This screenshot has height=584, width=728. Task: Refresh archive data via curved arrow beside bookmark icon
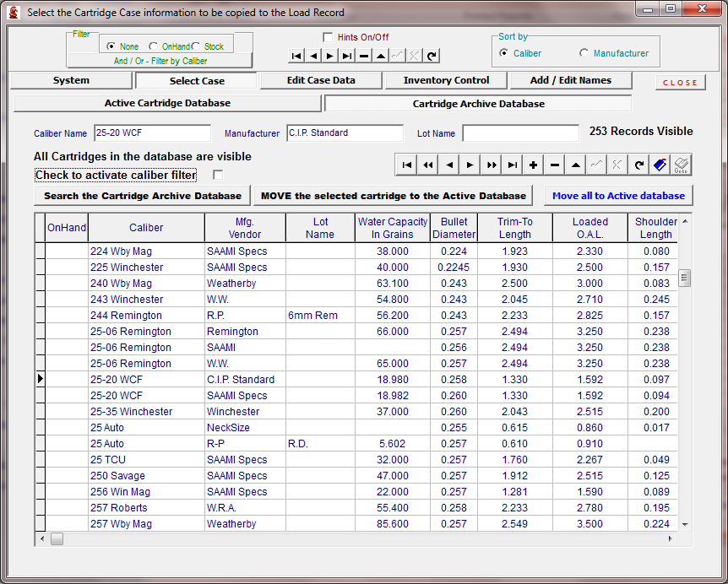coord(638,165)
